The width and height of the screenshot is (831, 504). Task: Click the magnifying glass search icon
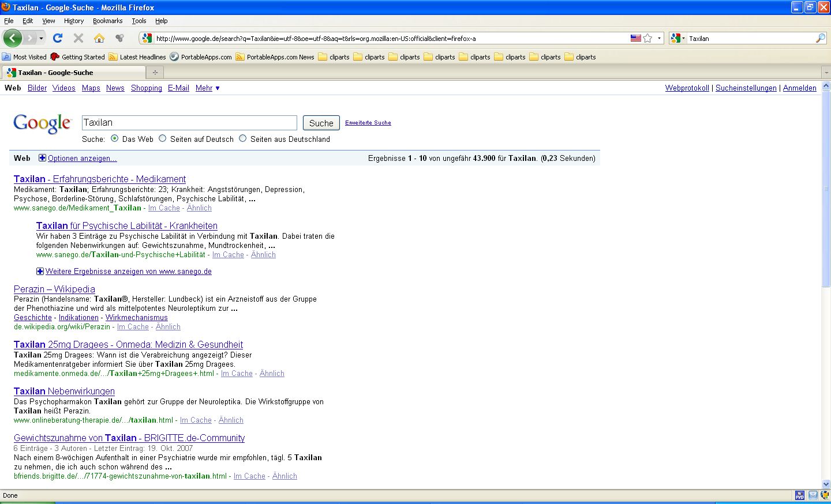[x=820, y=38]
